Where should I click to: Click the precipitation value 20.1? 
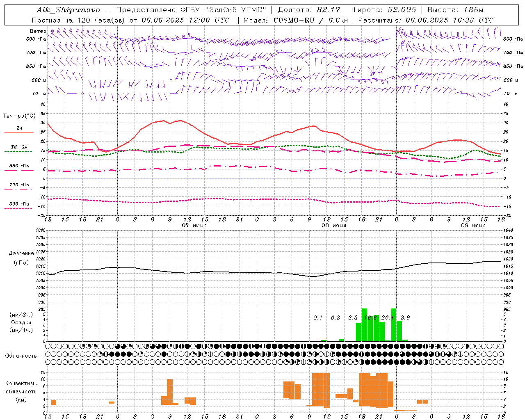pyautogui.click(x=388, y=317)
